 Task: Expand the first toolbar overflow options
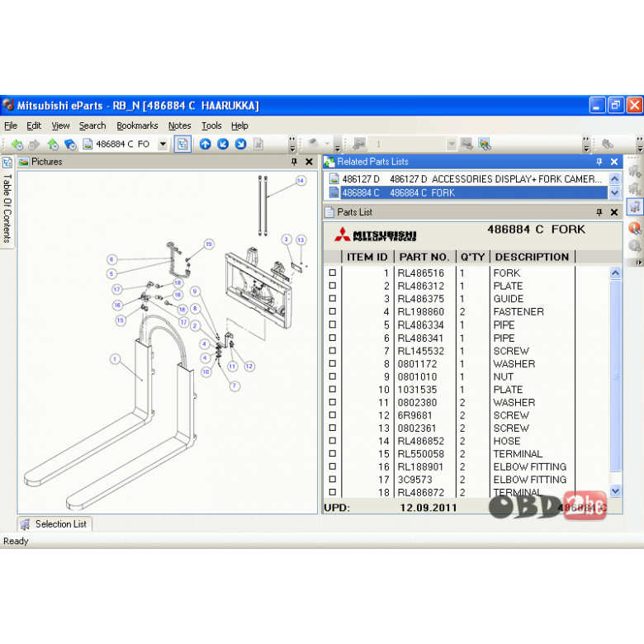(x=292, y=144)
